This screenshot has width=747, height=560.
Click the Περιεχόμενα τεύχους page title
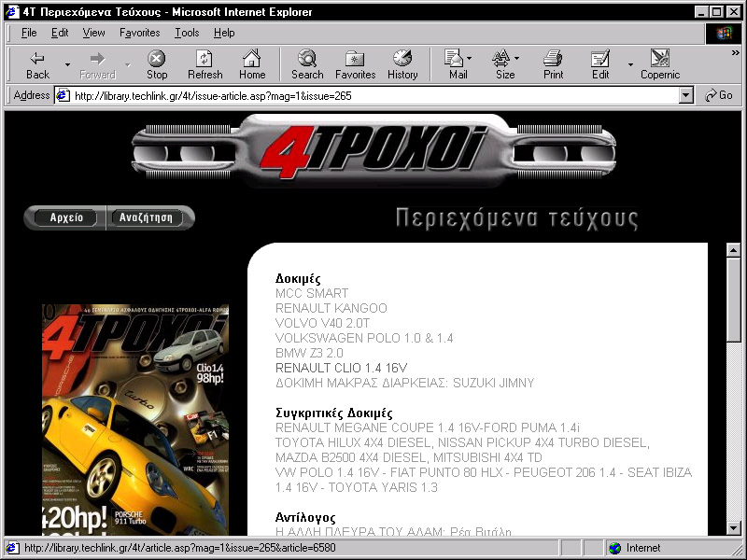[517, 218]
